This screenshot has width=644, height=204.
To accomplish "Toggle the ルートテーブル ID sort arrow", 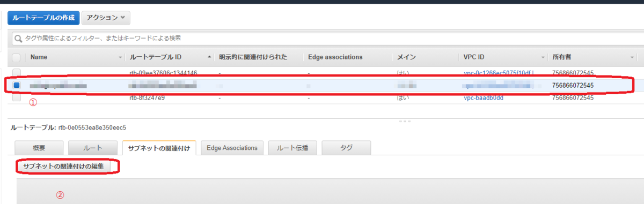I will pyautogui.click(x=209, y=57).
